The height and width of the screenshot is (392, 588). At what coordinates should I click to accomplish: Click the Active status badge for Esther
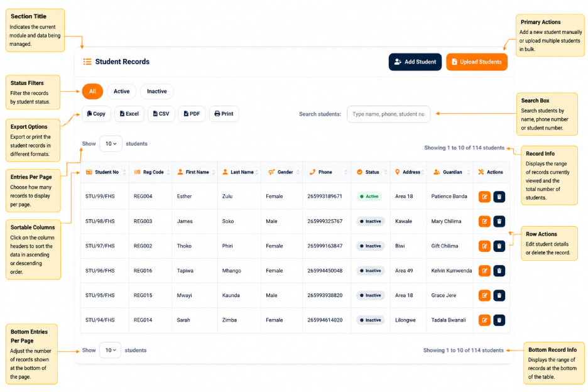pyautogui.click(x=369, y=196)
